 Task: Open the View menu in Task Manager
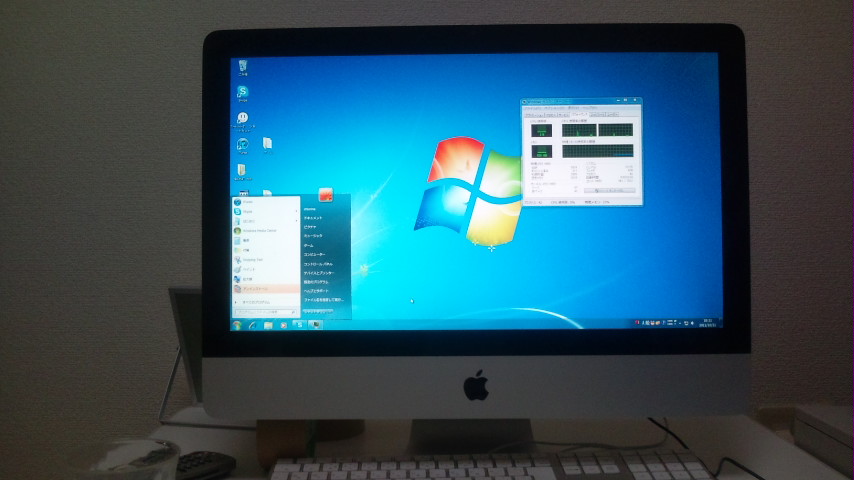[x=574, y=108]
